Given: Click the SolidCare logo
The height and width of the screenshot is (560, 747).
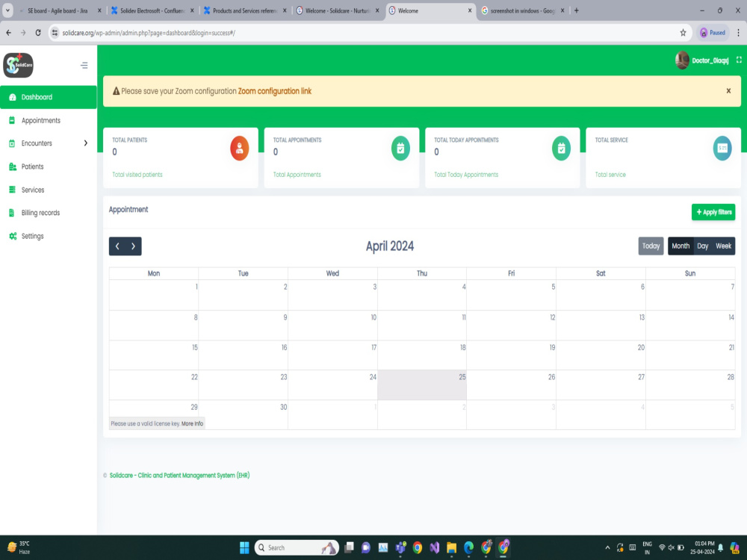Looking at the screenshot, I should click(x=18, y=65).
